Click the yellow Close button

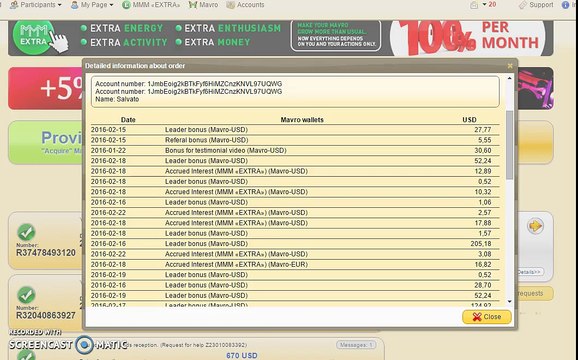(x=487, y=317)
